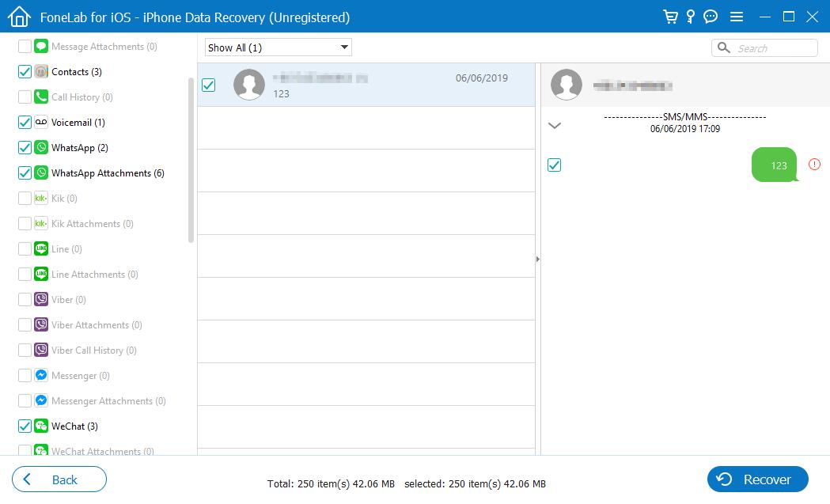
Task: Collapse the SMS/MMS section chevron
Action: point(554,126)
